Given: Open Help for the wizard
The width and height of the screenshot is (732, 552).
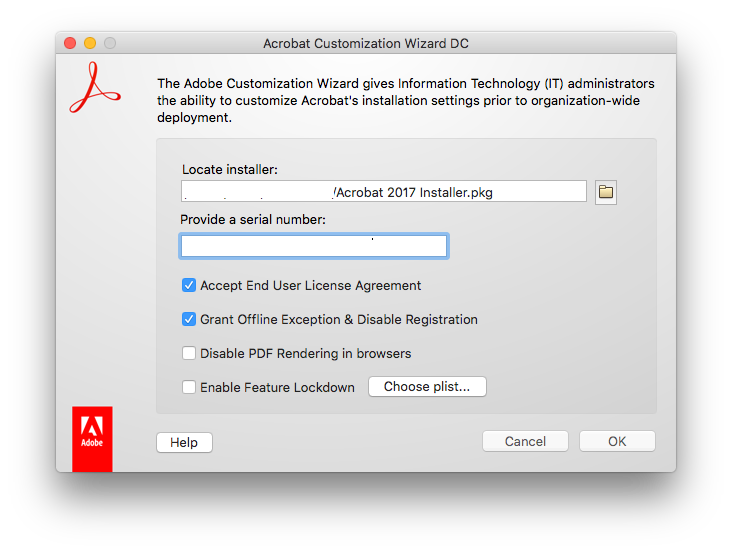Looking at the screenshot, I should 184,442.
